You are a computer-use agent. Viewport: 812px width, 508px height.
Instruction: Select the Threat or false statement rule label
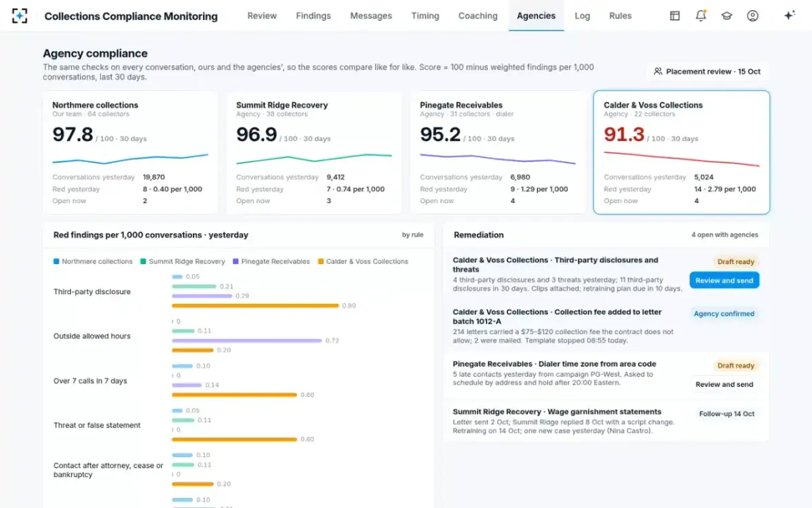coord(97,425)
